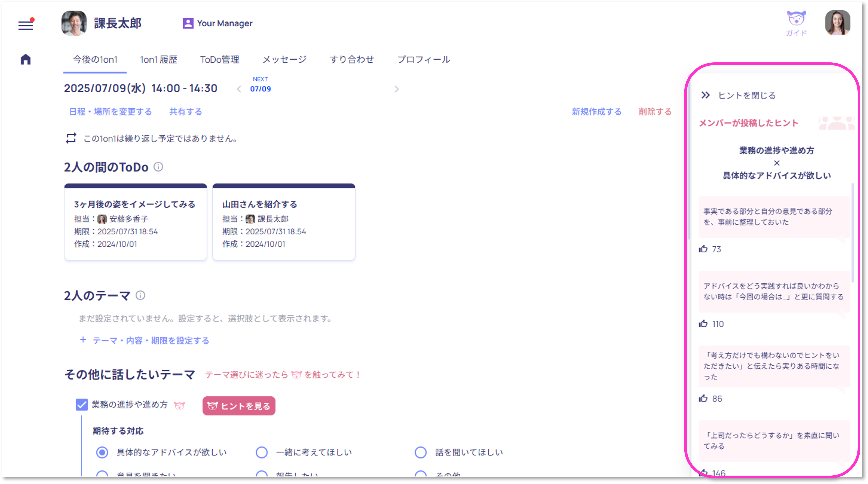Click the red 削除する link
Viewport: 868px width, 484px height.
[x=655, y=112]
